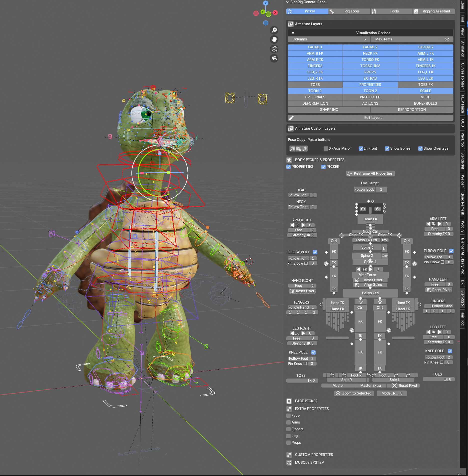Uncheck the In Front checkbox
This screenshot has height=476, width=468.
361,148
